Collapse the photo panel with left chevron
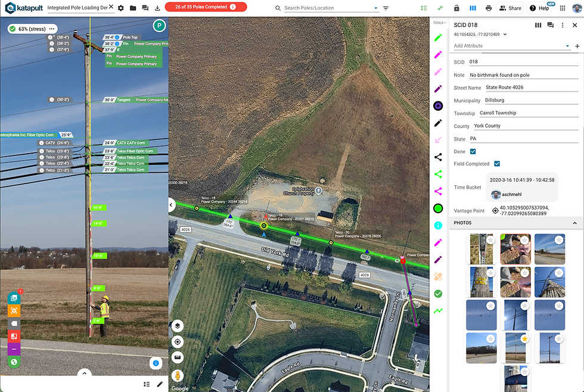The width and height of the screenshot is (584, 392). (x=172, y=204)
